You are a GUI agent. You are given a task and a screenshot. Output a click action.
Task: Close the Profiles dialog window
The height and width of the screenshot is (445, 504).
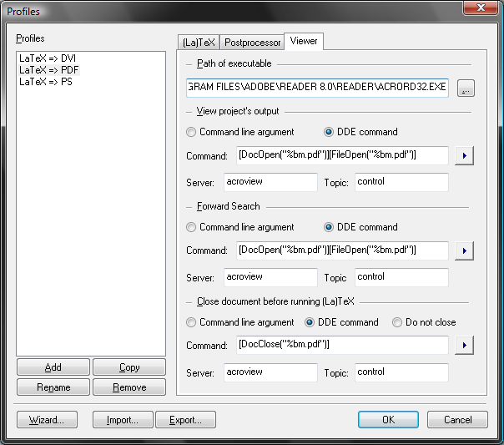tap(480, 8)
